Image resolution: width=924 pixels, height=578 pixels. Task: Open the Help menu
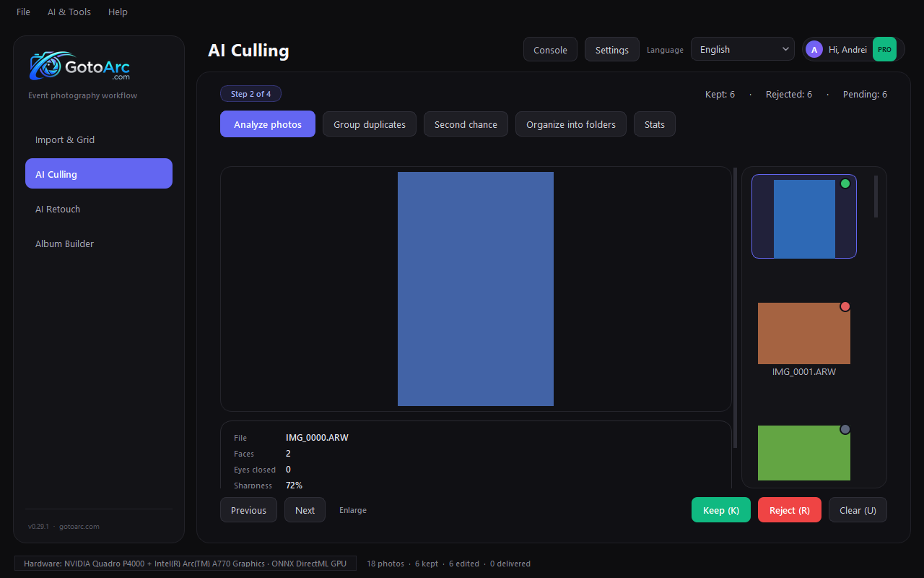[118, 12]
